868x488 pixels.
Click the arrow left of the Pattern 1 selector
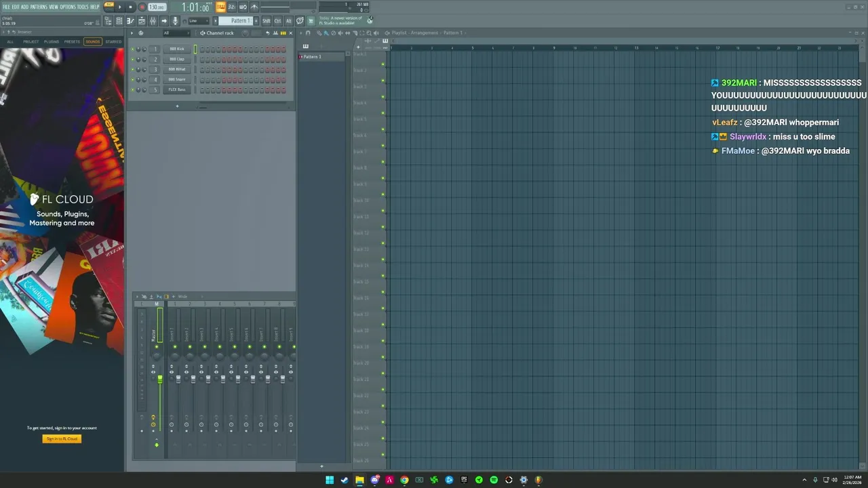point(215,21)
